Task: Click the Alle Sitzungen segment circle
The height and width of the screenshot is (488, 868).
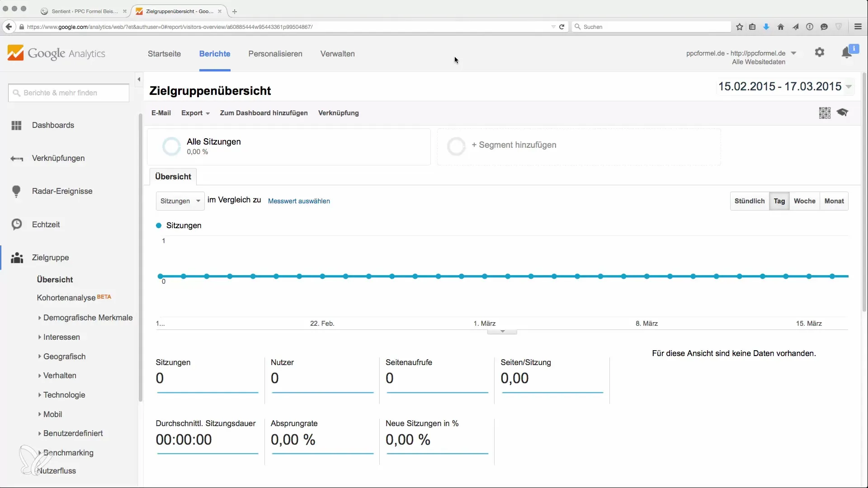Action: pyautogui.click(x=171, y=146)
